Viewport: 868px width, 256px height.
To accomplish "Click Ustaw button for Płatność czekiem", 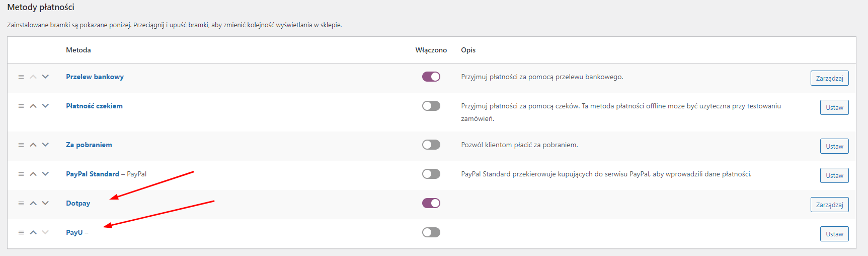I will 834,107.
